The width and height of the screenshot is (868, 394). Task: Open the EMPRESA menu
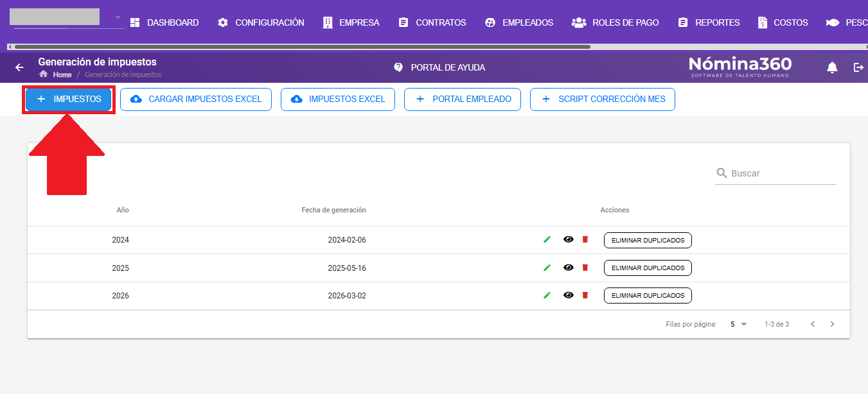point(351,22)
